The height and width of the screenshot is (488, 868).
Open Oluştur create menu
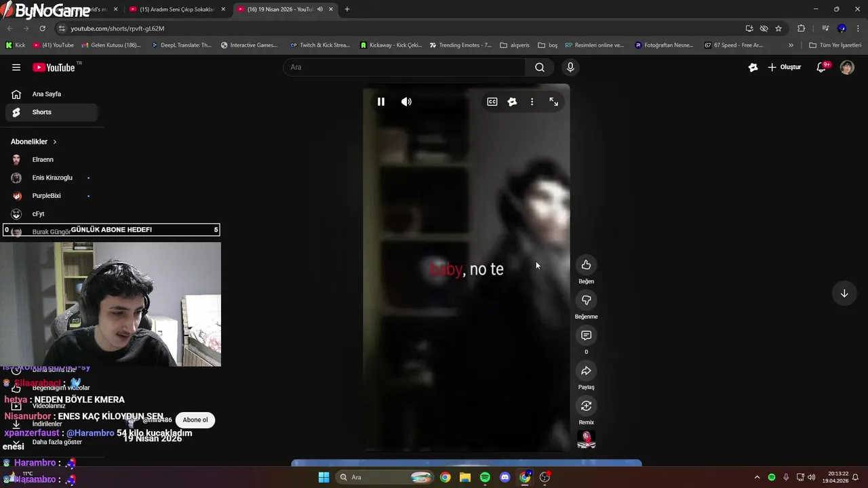785,67
